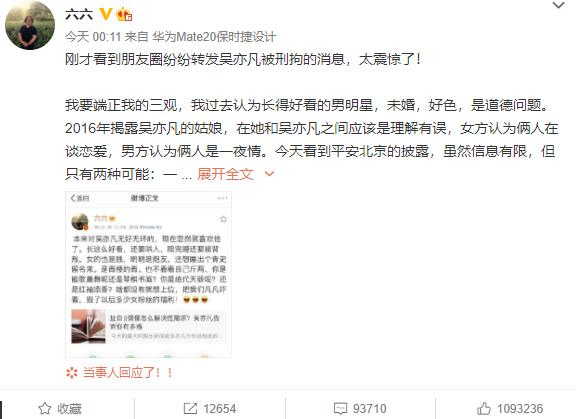Click the 华为Mate20保时捷设计 source link
This screenshot has width=576, height=419.
214,36
